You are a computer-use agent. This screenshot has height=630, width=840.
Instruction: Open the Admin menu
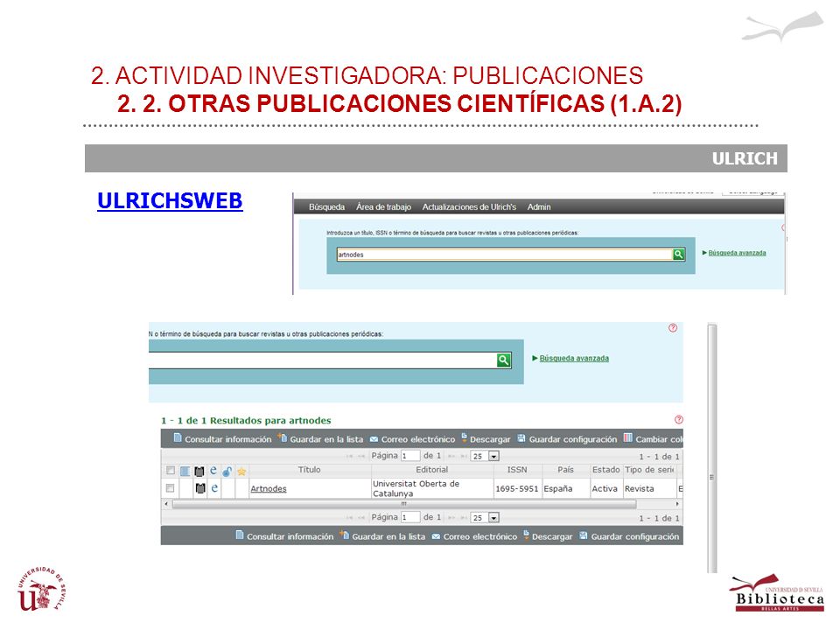point(539,206)
